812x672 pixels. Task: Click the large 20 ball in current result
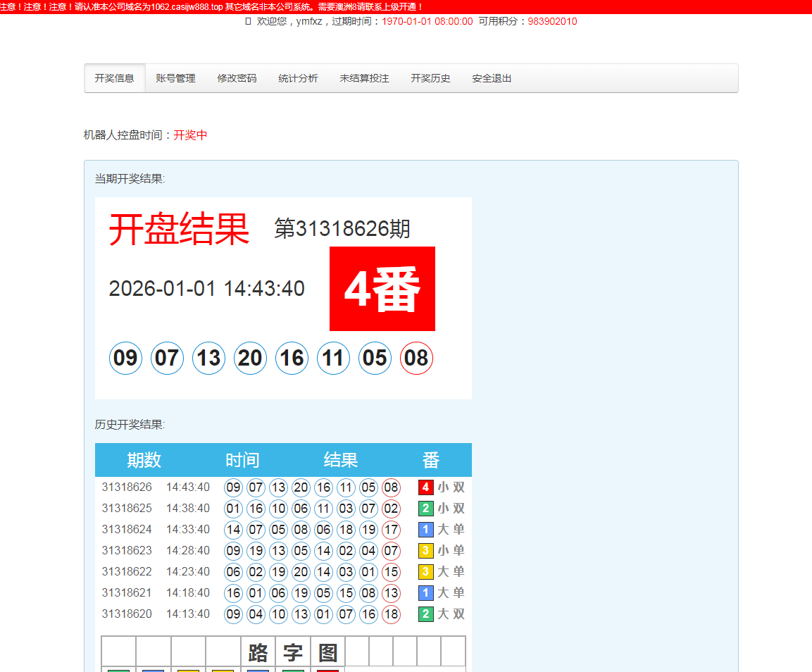point(250,359)
